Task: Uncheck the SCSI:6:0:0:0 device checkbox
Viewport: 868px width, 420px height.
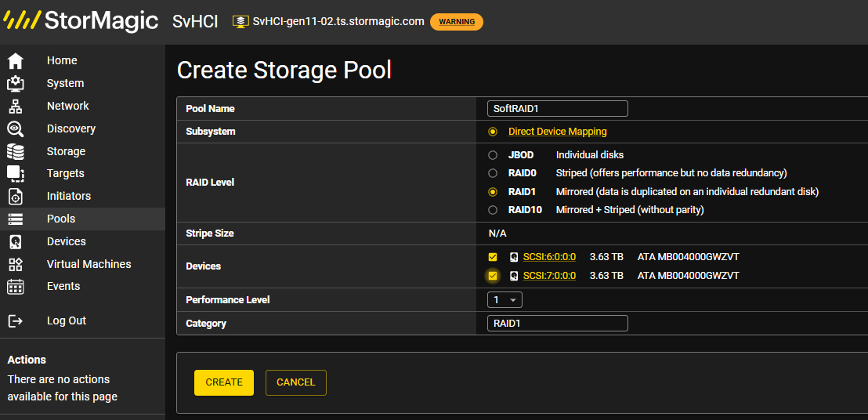Action: tap(493, 257)
